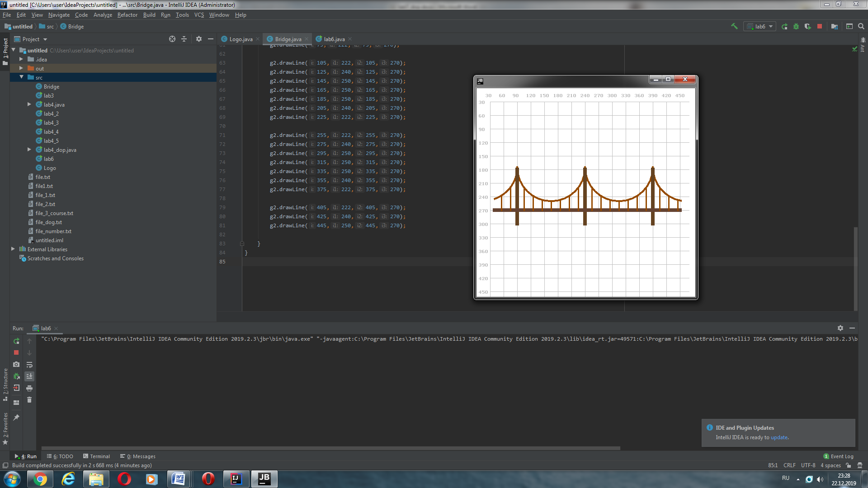The image size is (868, 488).
Task: Click the Dump Threads camera icon
Action: tap(16, 365)
